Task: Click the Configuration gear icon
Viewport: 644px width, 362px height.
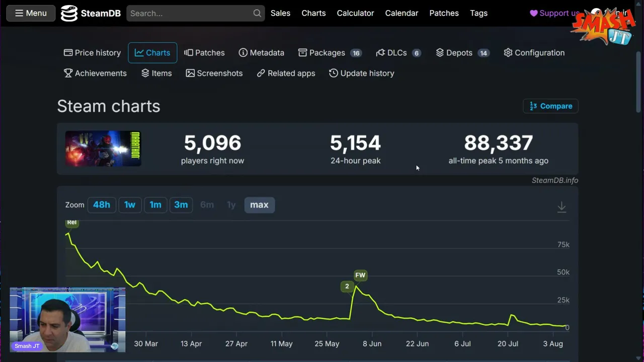Action: [508, 53]
